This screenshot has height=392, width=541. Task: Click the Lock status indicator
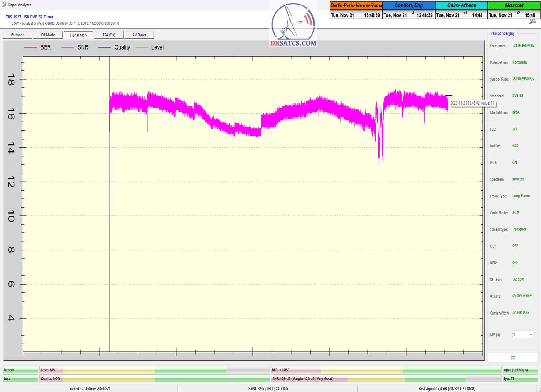click(x=20, y=379)
